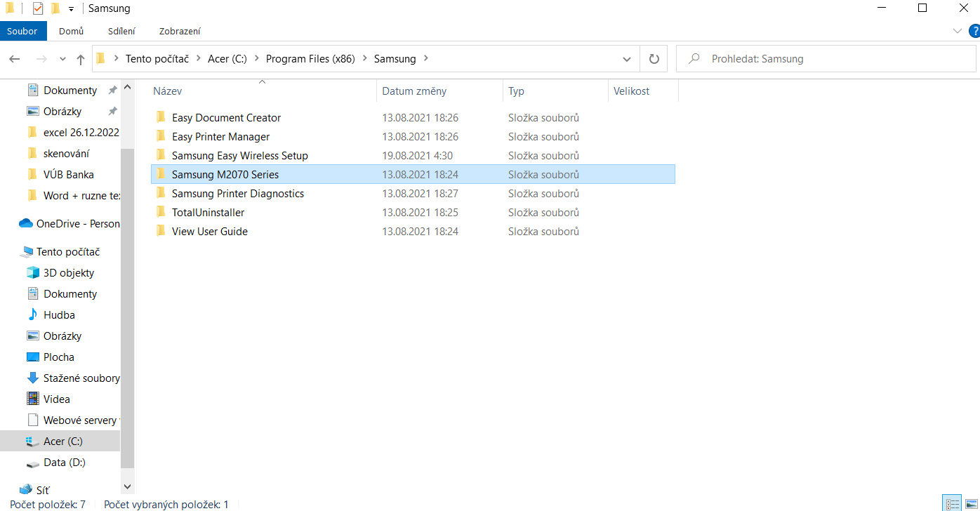The height and width of the screenshot is (511, 980).
Task: Go back with the Back arrow
Action: (15, 59)
